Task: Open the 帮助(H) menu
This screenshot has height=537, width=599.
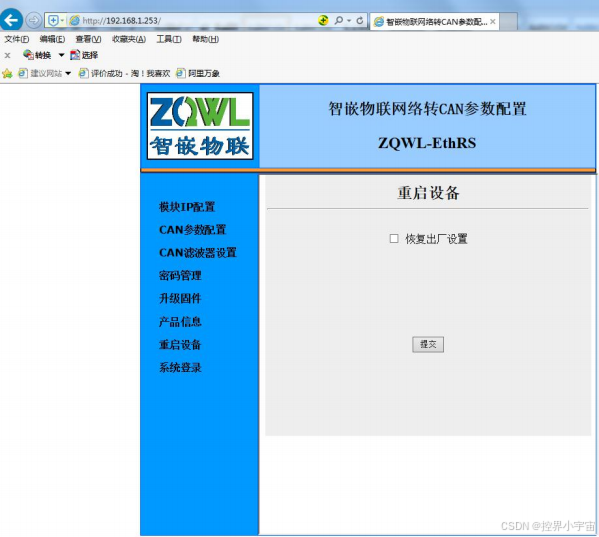Action: [206, 39]
